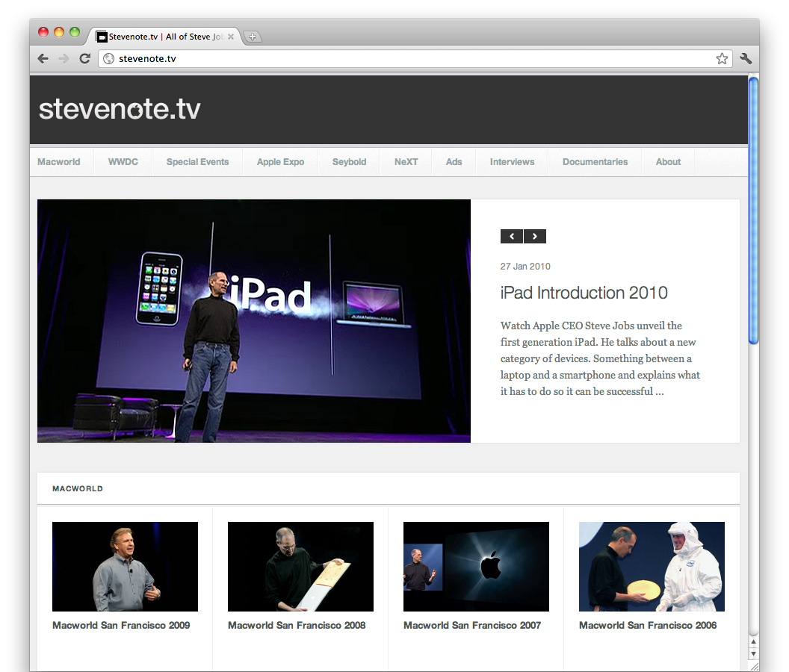Open Apple Expo navigation item

click(280, 162)
